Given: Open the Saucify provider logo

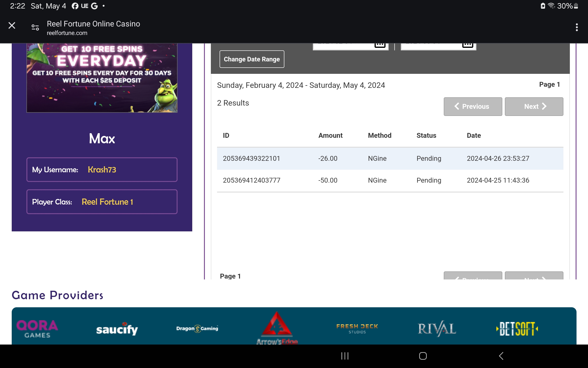Looking at the screenshot, I should pos(117,329).
